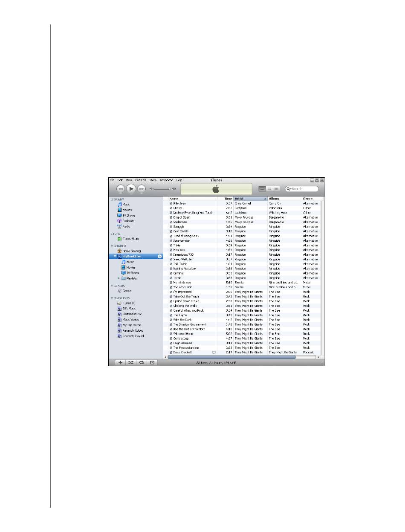Click the right arrow of the horizontal scrollbar
The width and height of the screenshot is (405, 532).
tap(318, 357)
